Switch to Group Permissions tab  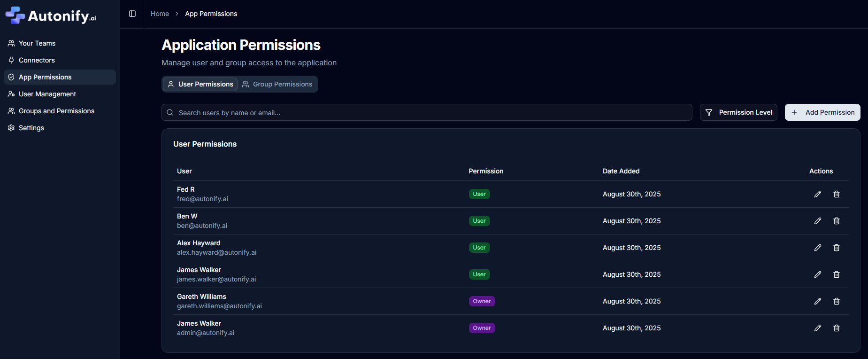point(277,84)
